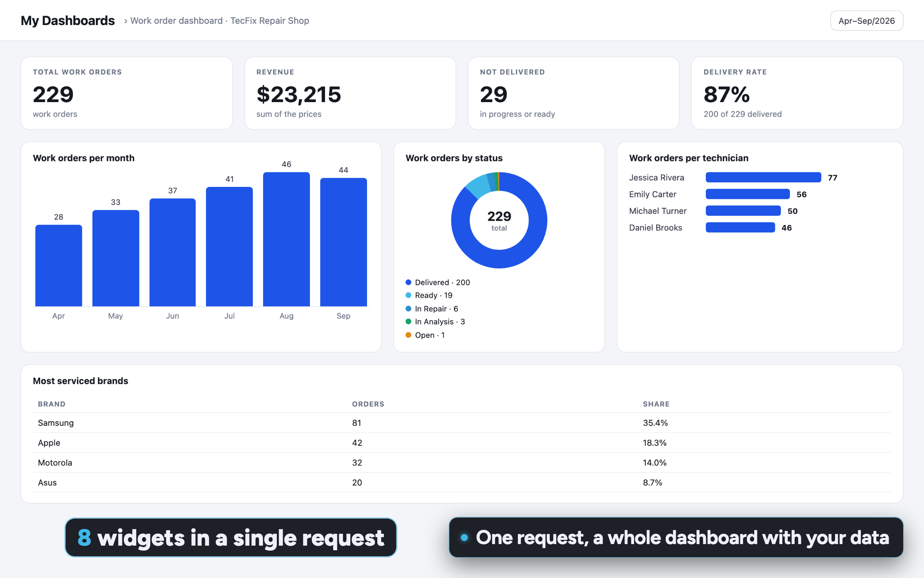Click the 'Work orders per month' title

[x=84, y=158]
